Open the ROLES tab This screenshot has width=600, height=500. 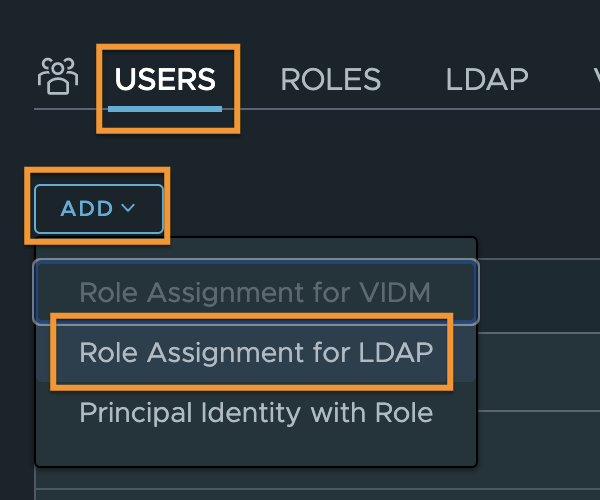331,80
